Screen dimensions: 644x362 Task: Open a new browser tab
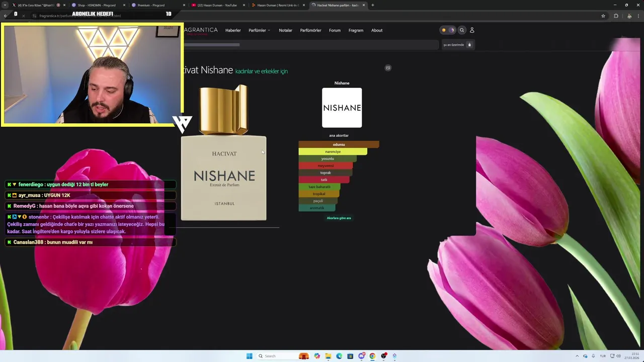(x=372, y=5)
